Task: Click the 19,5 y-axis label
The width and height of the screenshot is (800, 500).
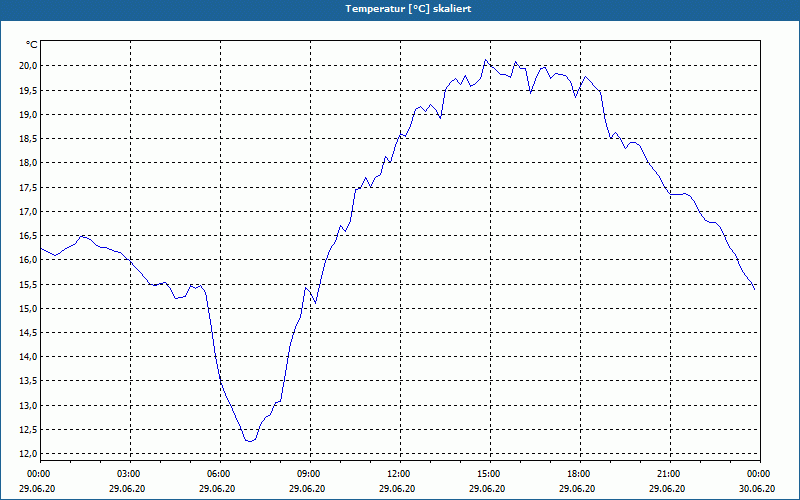Action: tap(29, 90)
